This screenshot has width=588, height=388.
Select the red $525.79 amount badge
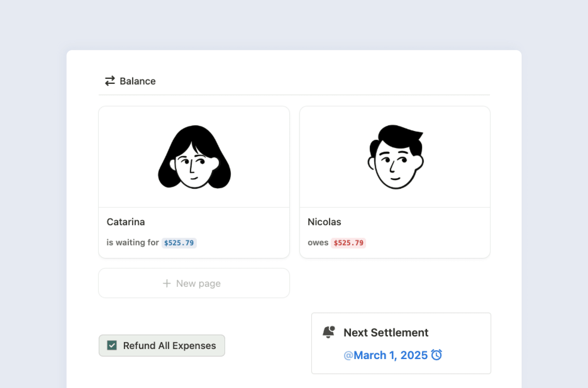(x=348, y=243)
